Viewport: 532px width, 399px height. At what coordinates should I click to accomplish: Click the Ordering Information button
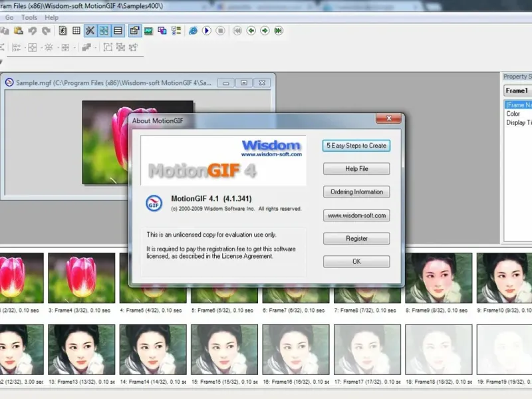356,192
